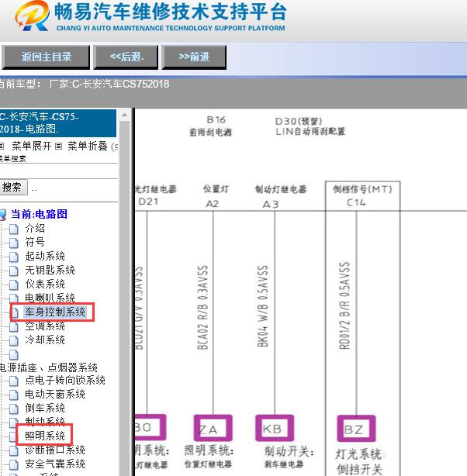This screenshot has height=476, width=467.
Task: Click wire label BCA02 R/B 0.3AVSS
Action: pyautogui.click(x=202, y=308)
